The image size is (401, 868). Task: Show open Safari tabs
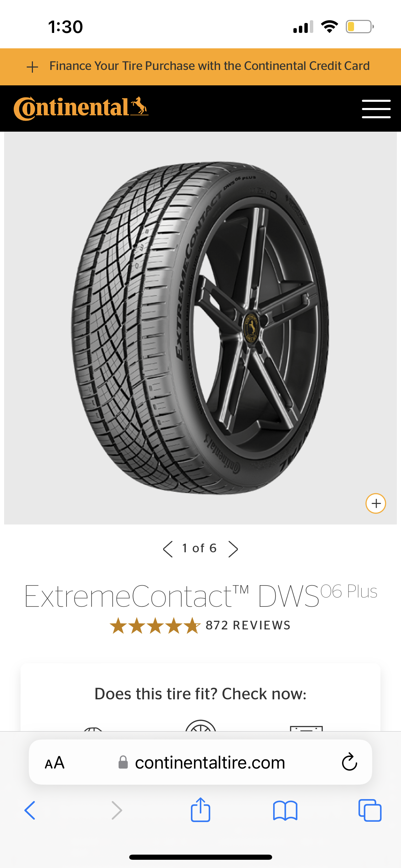pos(370,810)
